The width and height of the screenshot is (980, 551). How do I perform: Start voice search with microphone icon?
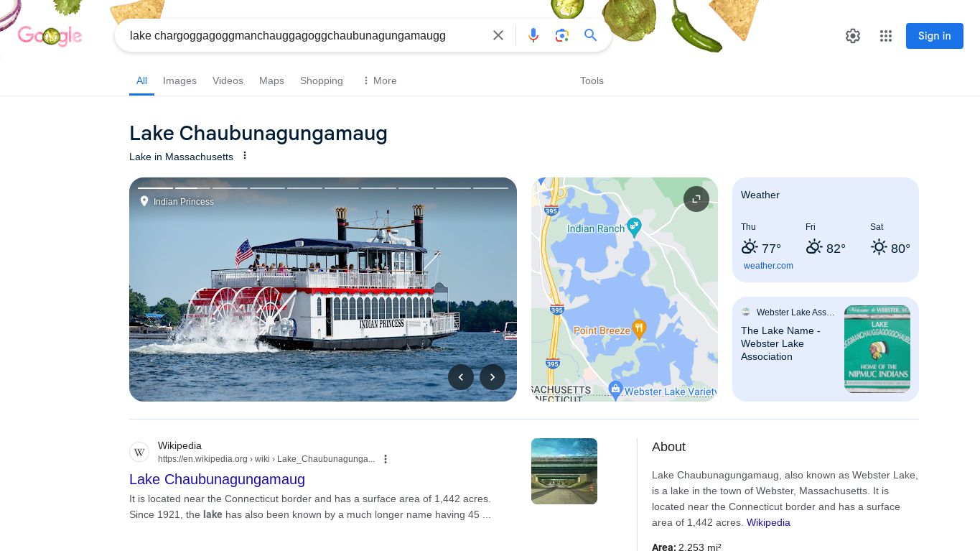click(x=533, y=35)
